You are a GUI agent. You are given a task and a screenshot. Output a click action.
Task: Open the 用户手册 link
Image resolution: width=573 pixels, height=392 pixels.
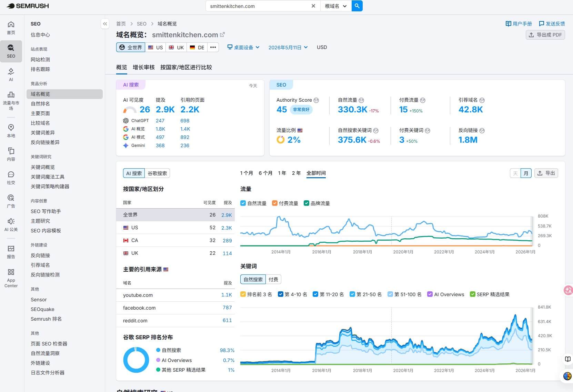point(519,23)
